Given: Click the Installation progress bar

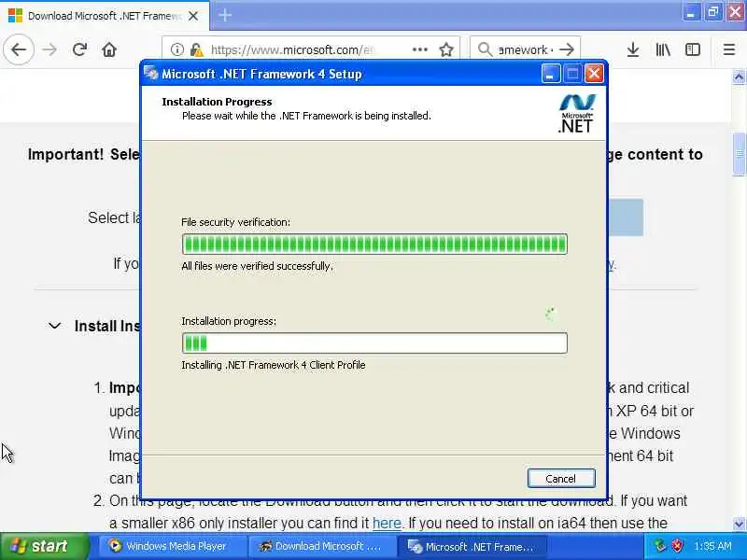Looking at the screenshot, I should (374, 343).
